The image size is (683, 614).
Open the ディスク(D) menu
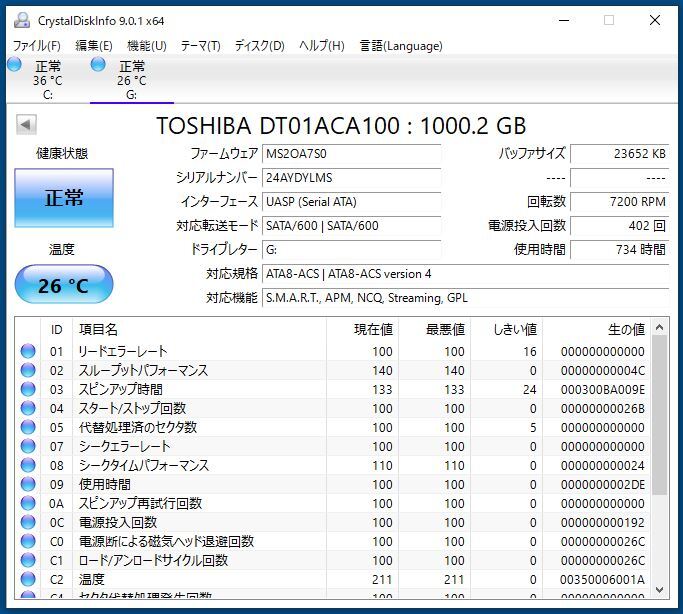tap(260, 46)
